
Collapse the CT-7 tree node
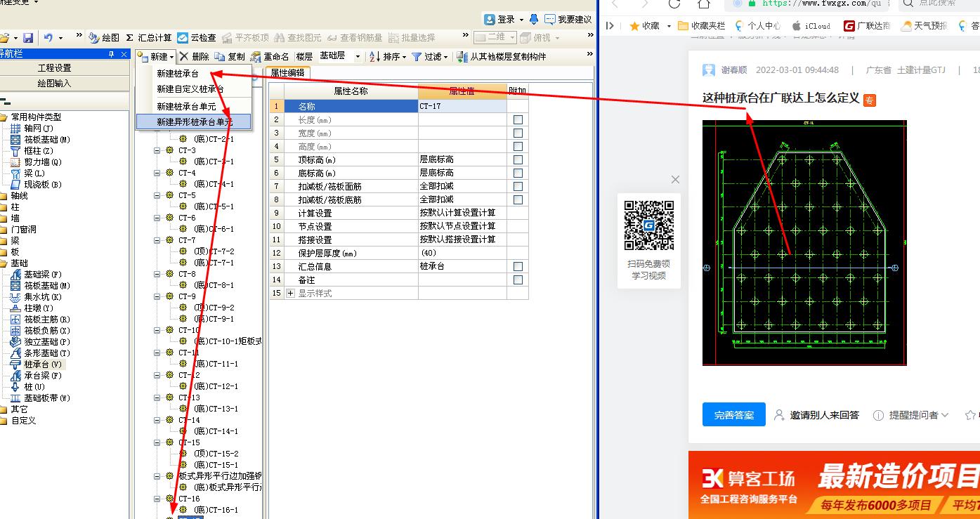[x=157, y=240]
